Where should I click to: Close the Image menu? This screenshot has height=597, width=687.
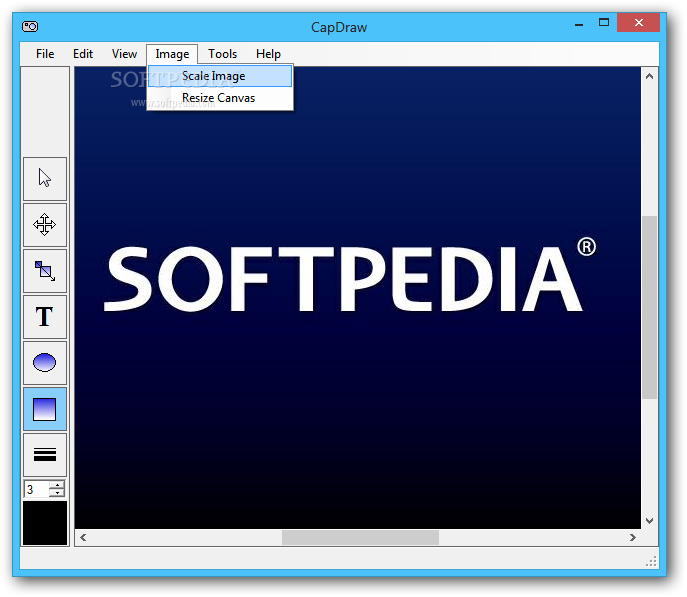(x=172, y=54)
